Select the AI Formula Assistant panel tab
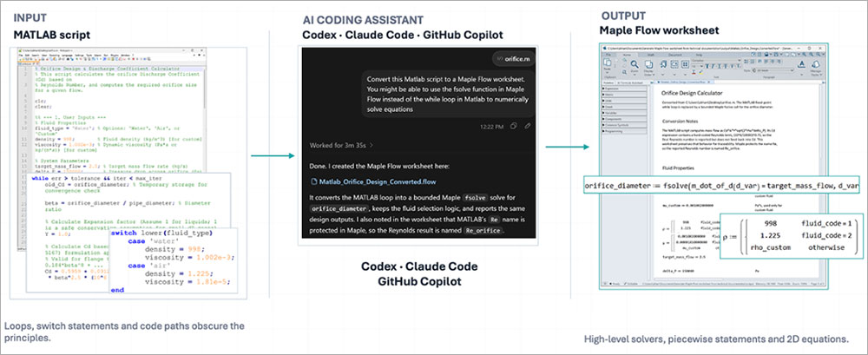868x355 pixels. pos(630,83)
